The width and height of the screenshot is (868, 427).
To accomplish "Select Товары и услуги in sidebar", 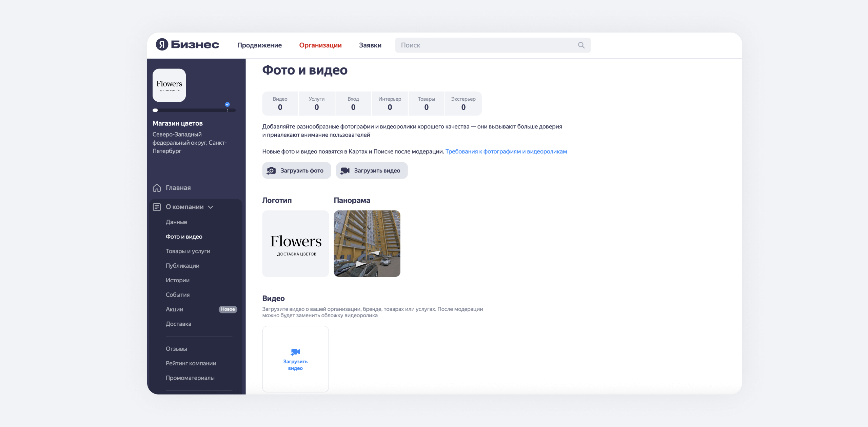I will (188, 251).
